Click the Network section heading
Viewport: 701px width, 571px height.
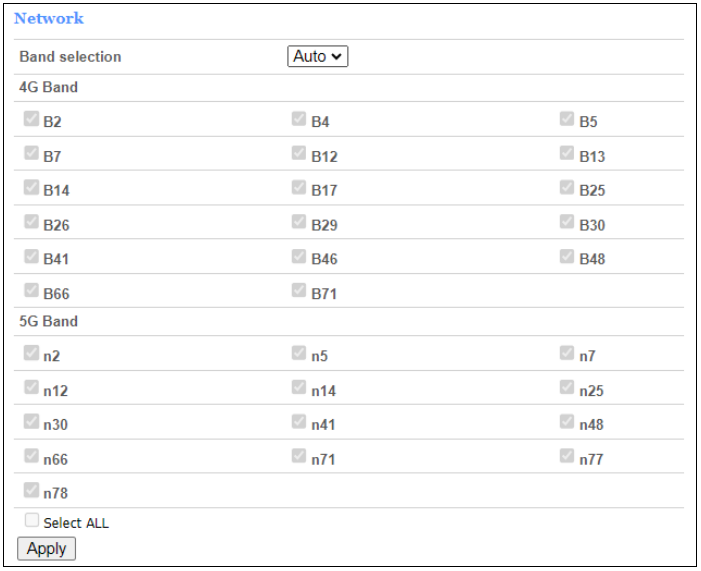tap(49, 18)
